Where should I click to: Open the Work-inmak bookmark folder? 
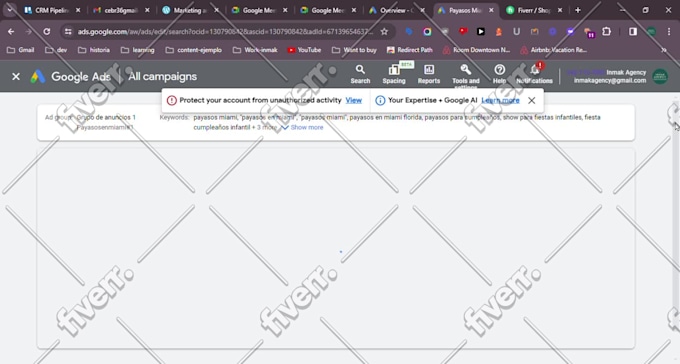(255, 50)
